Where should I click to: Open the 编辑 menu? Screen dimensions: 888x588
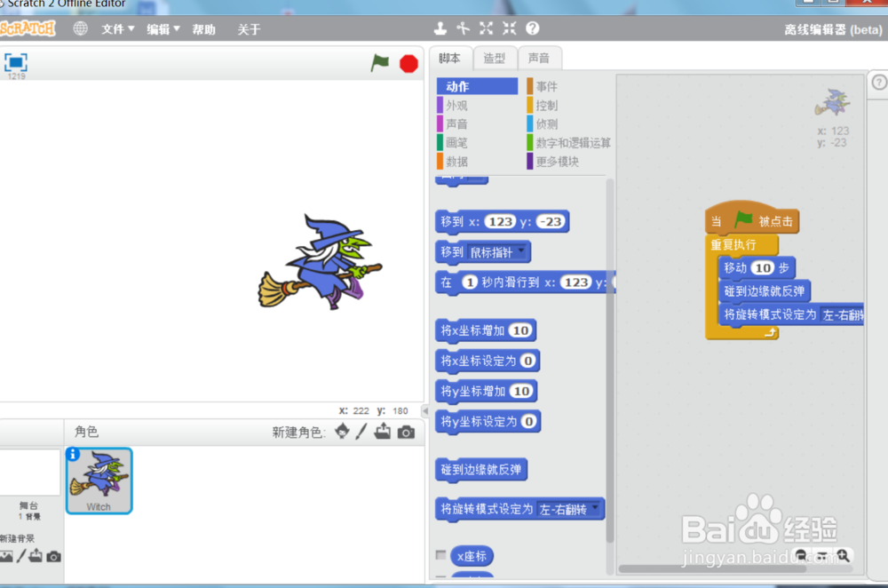pyautogui.click(x=163, y=29)
